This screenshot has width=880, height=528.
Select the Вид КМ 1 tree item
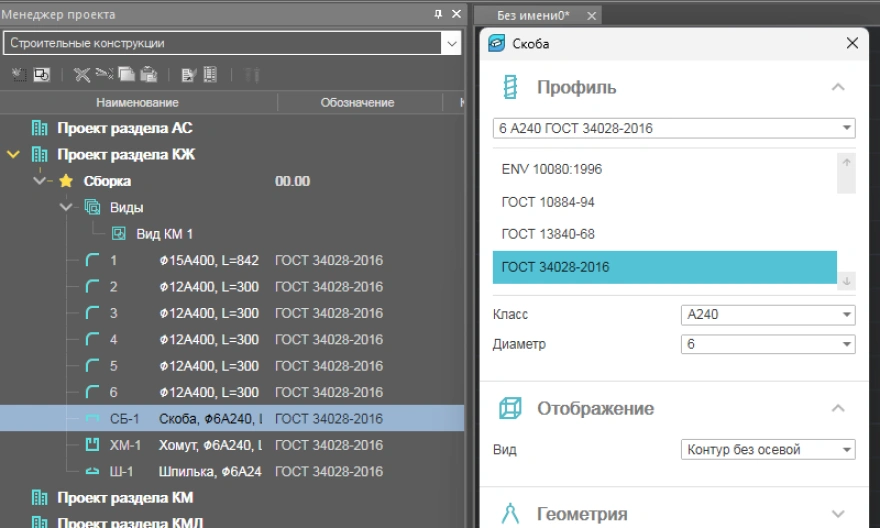(x=162, y=234)
